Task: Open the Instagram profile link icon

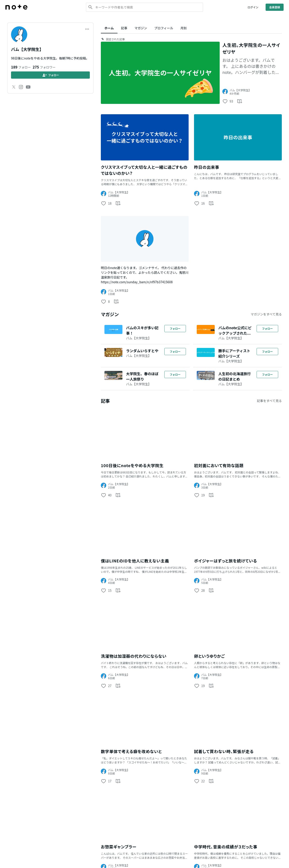Action: click(21, 87)
